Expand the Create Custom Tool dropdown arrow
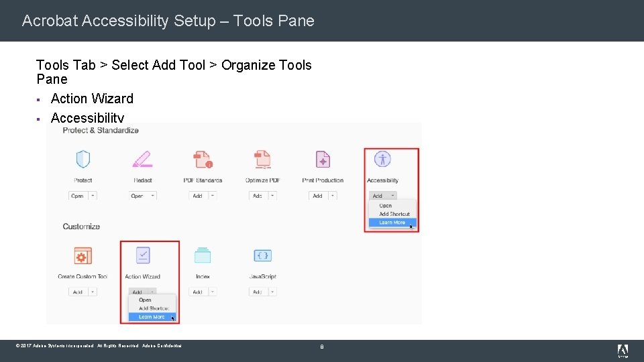 93,292
